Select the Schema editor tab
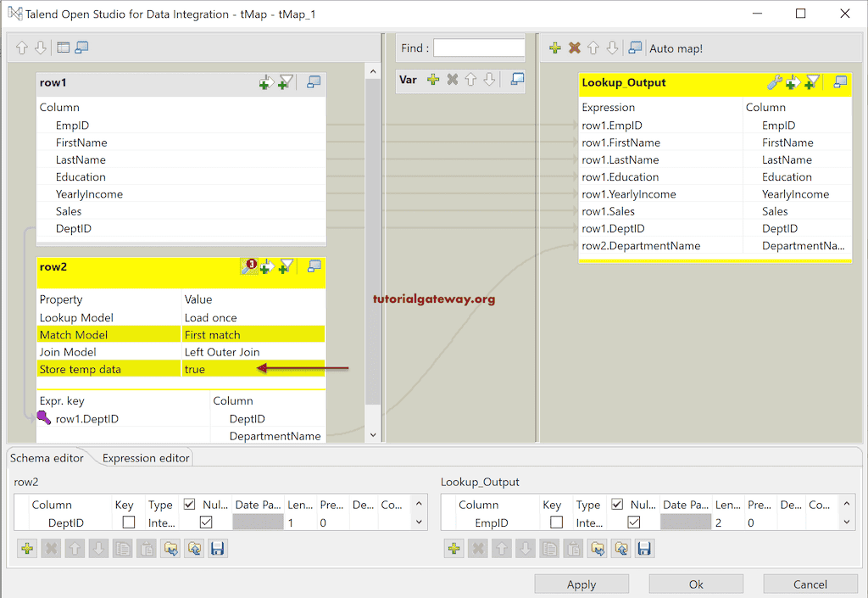868x598 pixels. coord(47,457)
